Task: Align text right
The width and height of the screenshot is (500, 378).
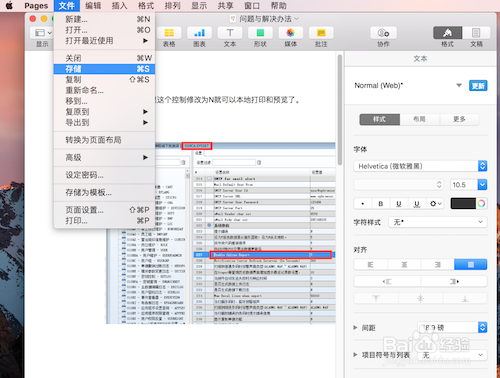Action: coord(438,264)
